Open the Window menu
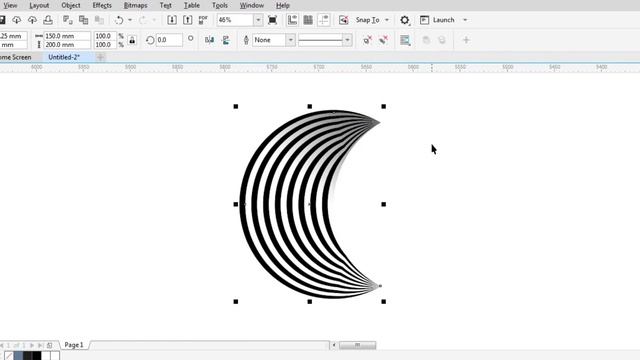640x360 pixels. 251,5
